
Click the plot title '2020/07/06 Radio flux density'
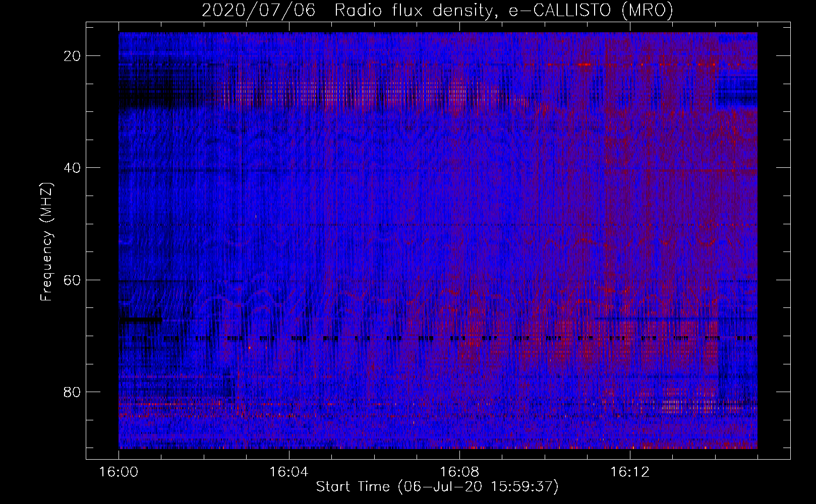click(437, 11)
